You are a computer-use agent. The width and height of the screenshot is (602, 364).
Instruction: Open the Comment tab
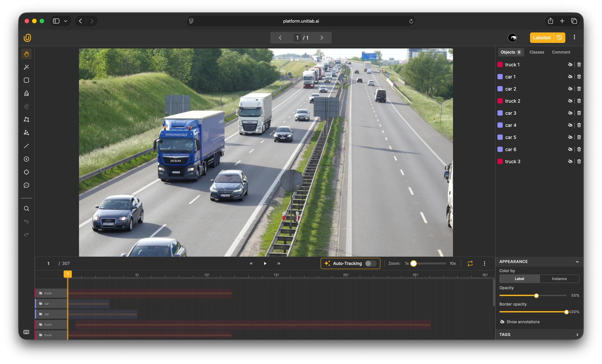561,52
